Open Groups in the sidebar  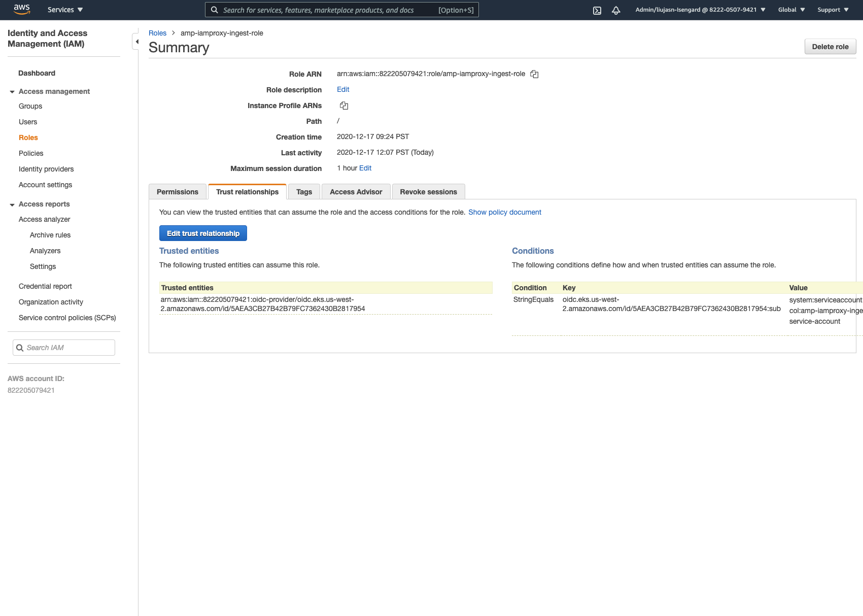(30, 106)
